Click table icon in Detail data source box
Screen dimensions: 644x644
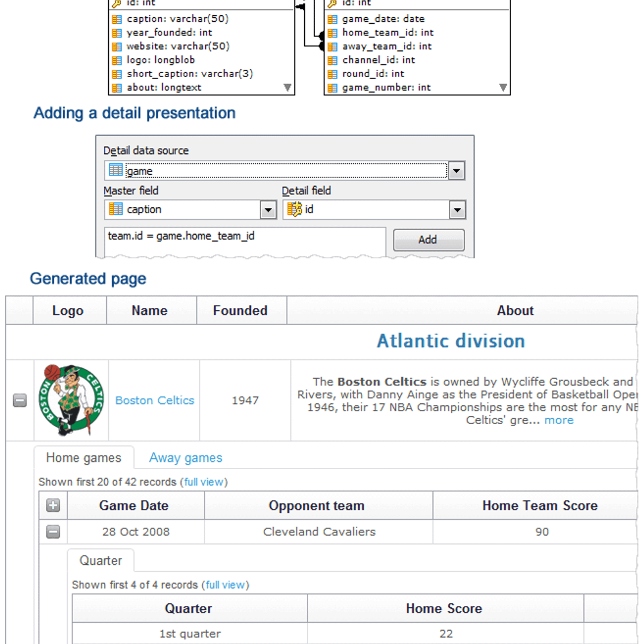(116, 170)
